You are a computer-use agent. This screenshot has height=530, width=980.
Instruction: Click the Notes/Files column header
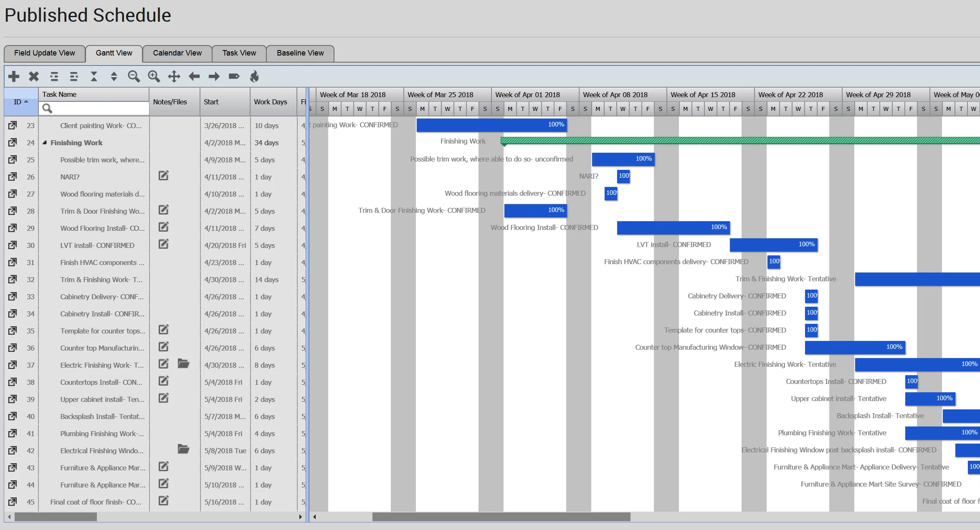click(174, 102)
